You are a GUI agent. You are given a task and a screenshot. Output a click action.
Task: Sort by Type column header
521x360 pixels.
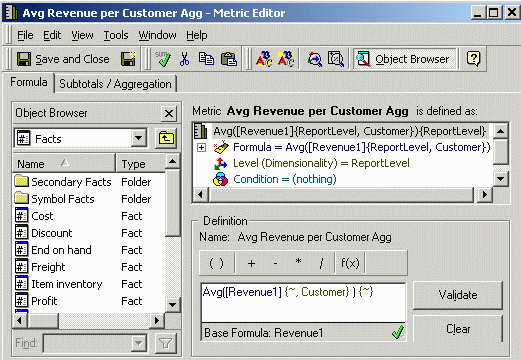(140, 164)
